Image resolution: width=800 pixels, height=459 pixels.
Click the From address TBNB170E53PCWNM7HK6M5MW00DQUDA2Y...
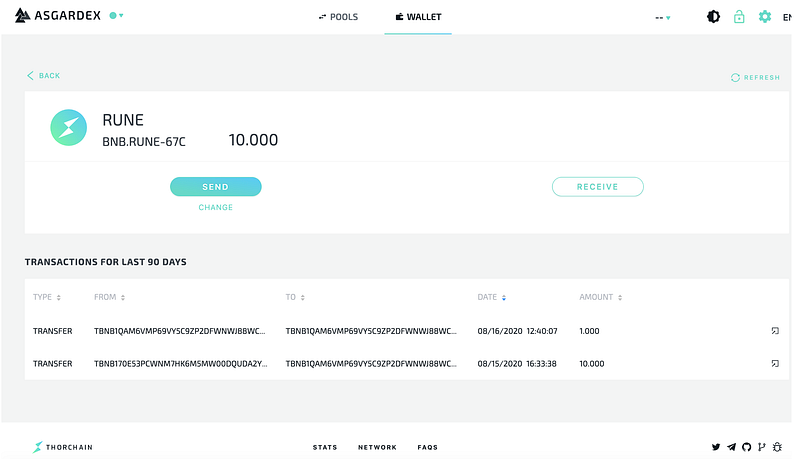coord(181,364)
